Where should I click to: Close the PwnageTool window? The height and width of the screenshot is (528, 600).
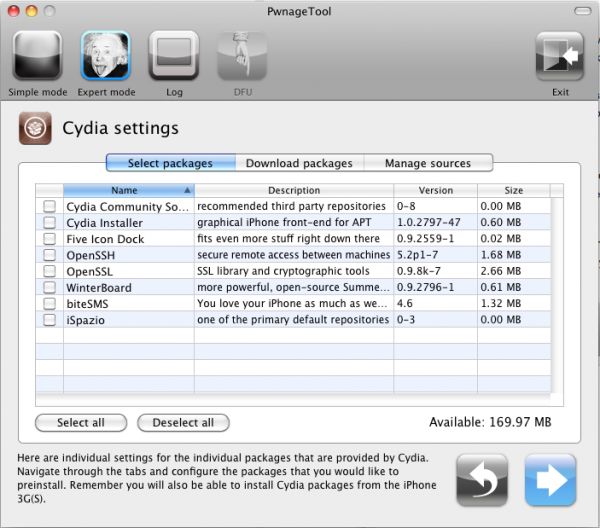[14, 11]
